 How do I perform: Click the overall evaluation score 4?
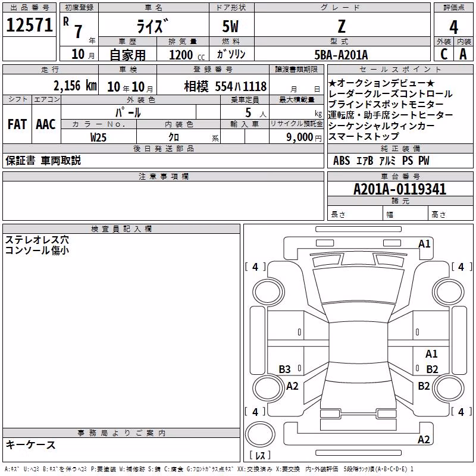pos(453,27)
